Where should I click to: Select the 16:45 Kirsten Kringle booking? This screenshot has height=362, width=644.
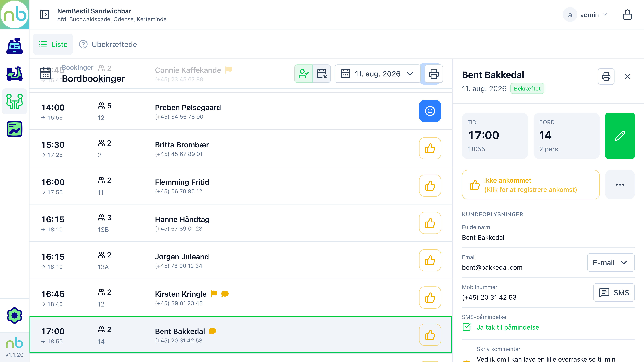241,298
